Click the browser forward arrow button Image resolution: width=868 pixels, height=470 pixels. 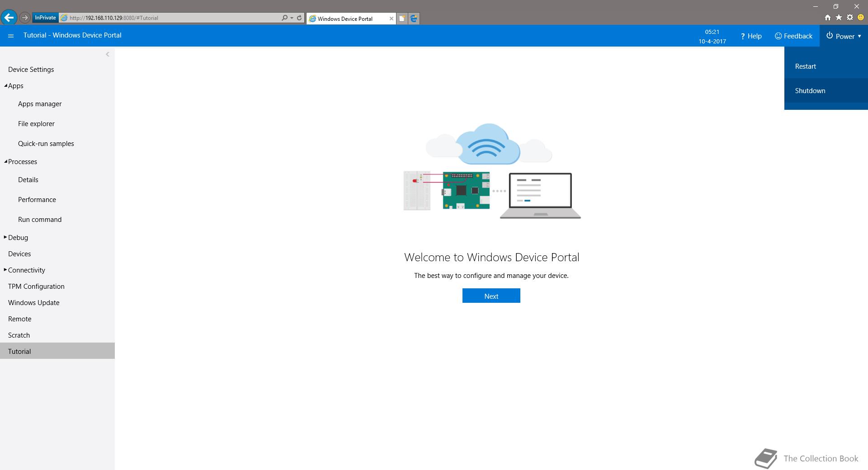(25, 18)
